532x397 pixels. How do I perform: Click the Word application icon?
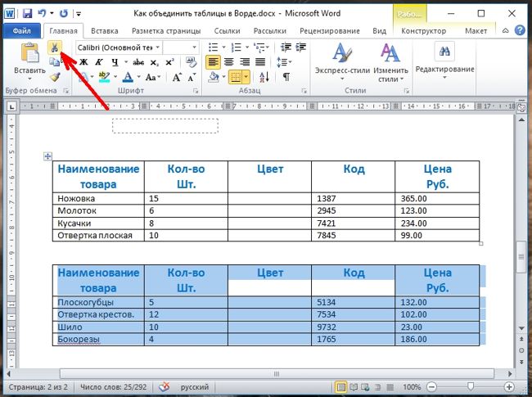(10, 14)
